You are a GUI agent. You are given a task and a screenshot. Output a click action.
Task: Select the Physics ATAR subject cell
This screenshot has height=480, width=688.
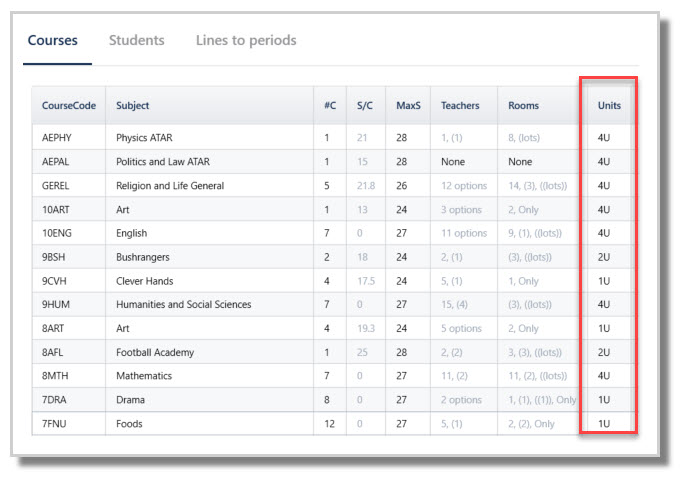click(x=144, y=138)
